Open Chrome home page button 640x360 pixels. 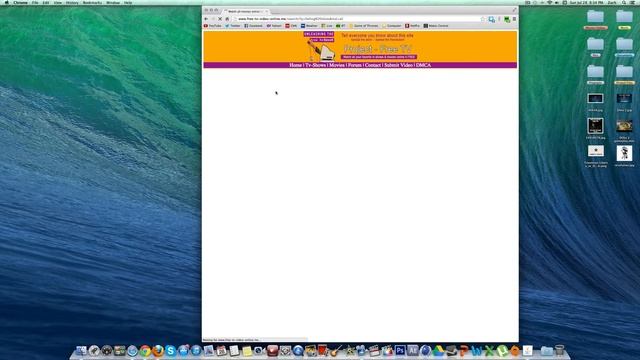[x=227, y=19]
